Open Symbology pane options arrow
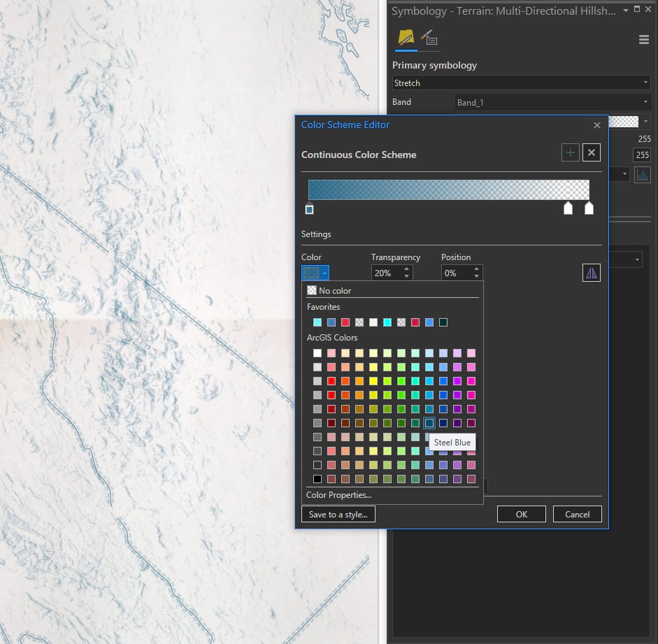Image resolution: width=658 pixels, height=644 pixels. click(x=626, y=10)
